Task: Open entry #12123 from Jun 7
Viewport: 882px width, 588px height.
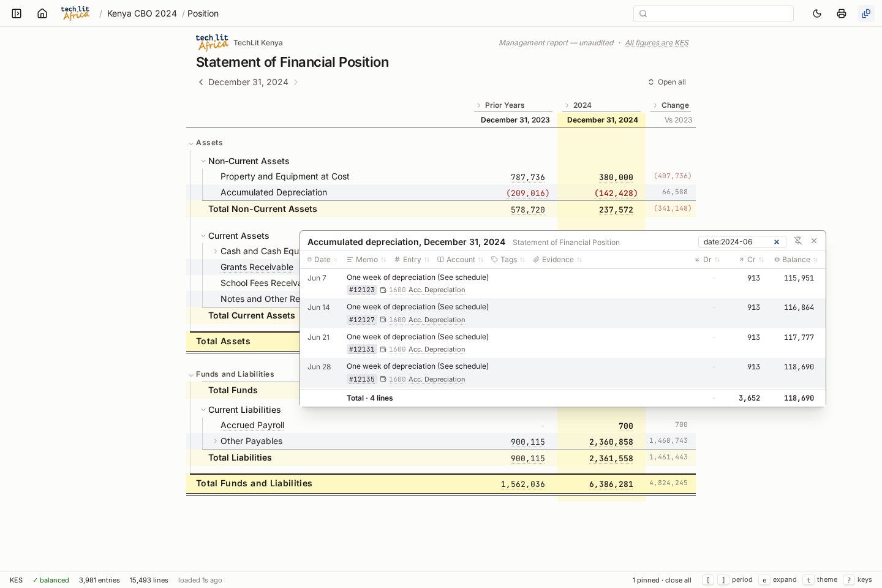Action: click(x=361, y=290)
